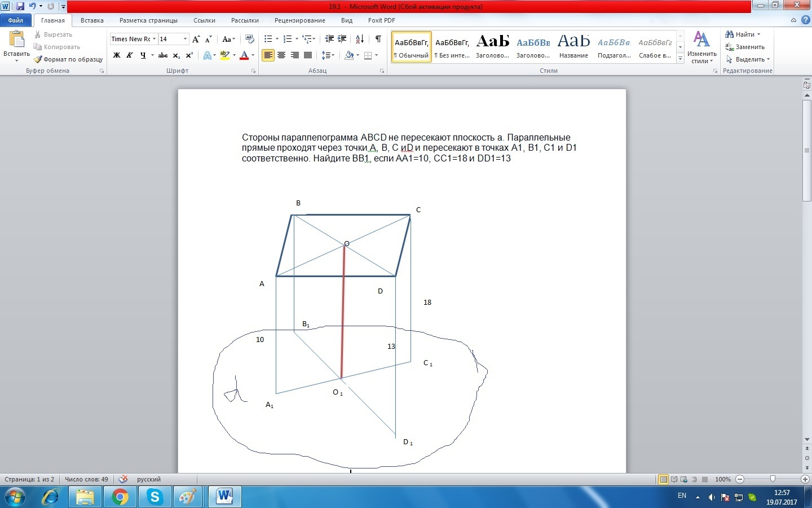Image resolution: width=812 pixels, height=508 pixels.
Task: Click word count Число слов: 49
Action: pyautogui.click(x=86, y=479)
